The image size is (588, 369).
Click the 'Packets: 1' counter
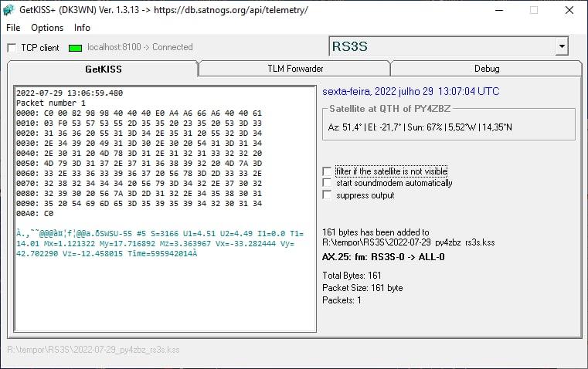click(342, 300)
